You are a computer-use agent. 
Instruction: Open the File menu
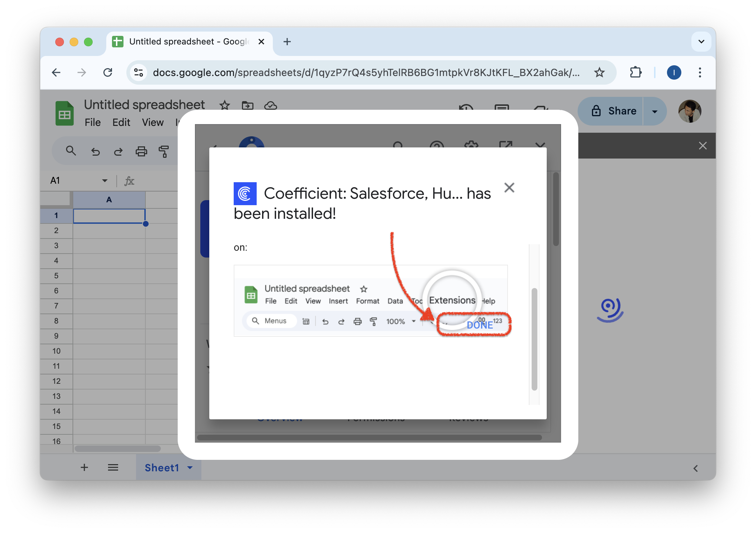[93, 123]
